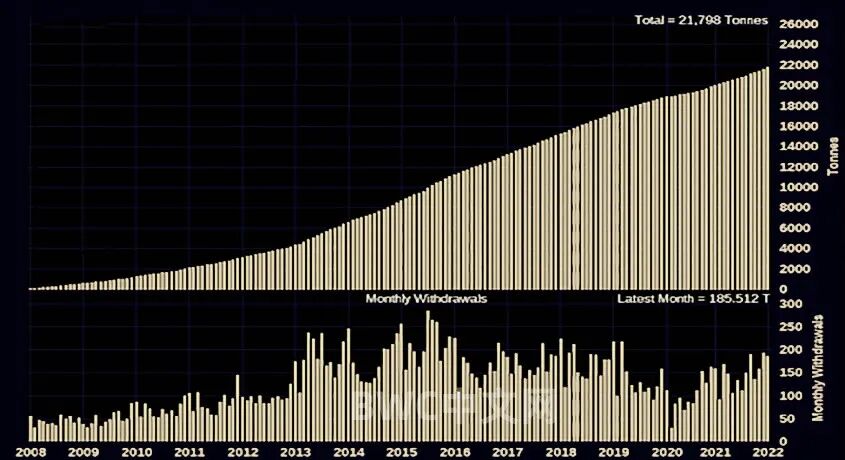Click the 2020 x-axis label
Viewport: 845px width, 460px height.
666,452
